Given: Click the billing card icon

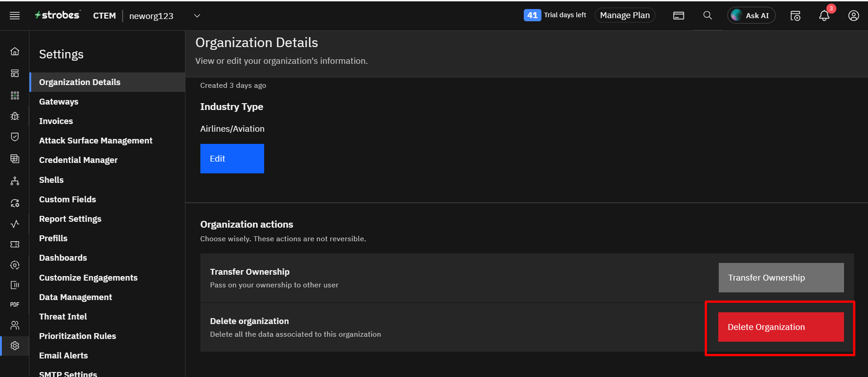Looking at the screenshot, I should click(678, 16).
